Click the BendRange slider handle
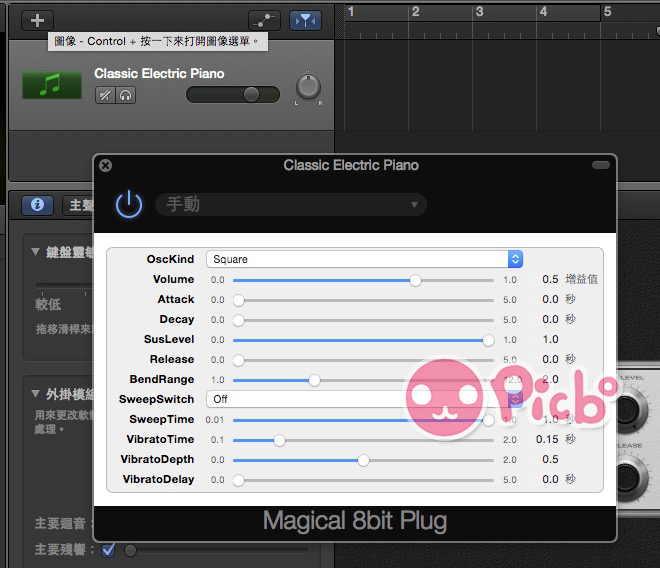660x568 pixels. (314, 380)
